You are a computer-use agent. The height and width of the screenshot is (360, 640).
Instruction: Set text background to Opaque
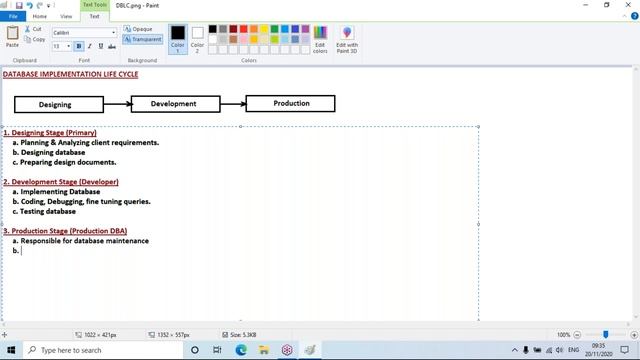(x=138, y=29)
